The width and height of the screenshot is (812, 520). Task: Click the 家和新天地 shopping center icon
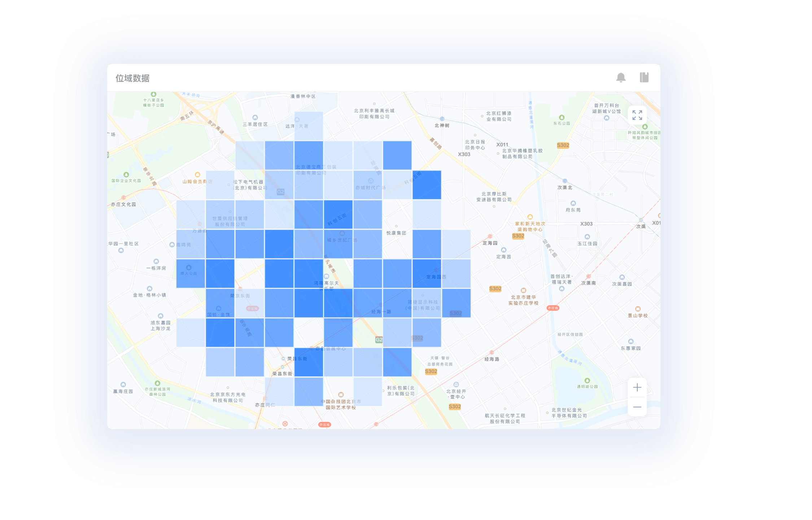tap(530, 217)
